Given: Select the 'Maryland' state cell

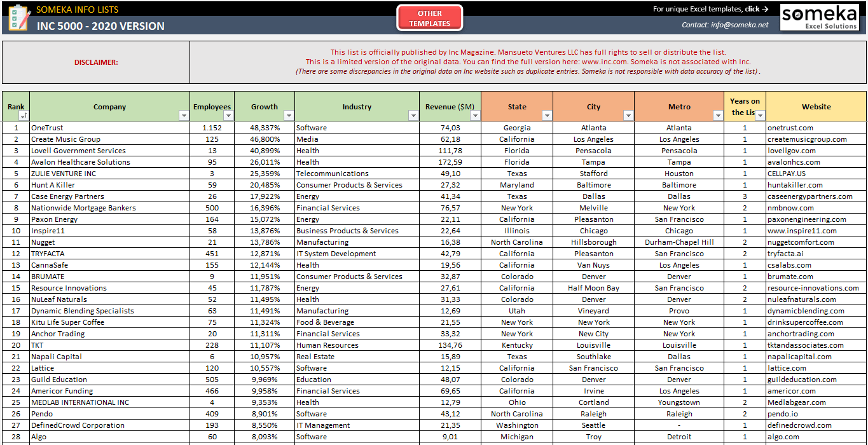Looking at the screenshot, I should [x=517, y=185].
